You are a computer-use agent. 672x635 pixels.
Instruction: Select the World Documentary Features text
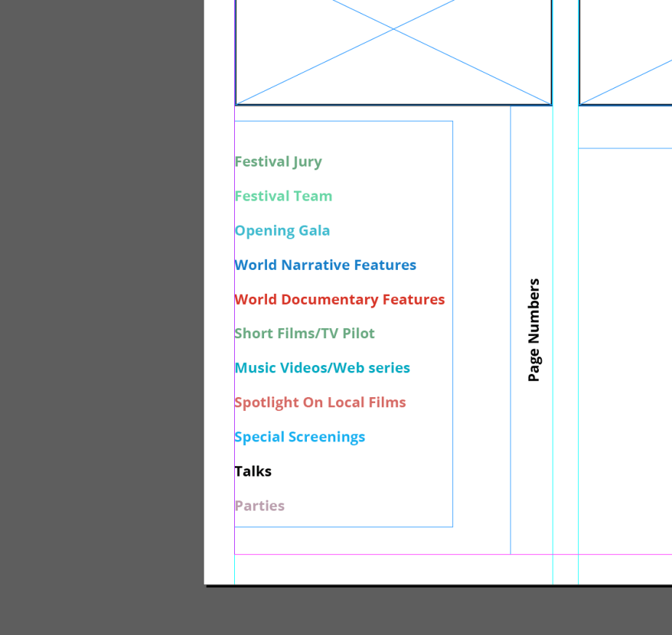point(339,299)
